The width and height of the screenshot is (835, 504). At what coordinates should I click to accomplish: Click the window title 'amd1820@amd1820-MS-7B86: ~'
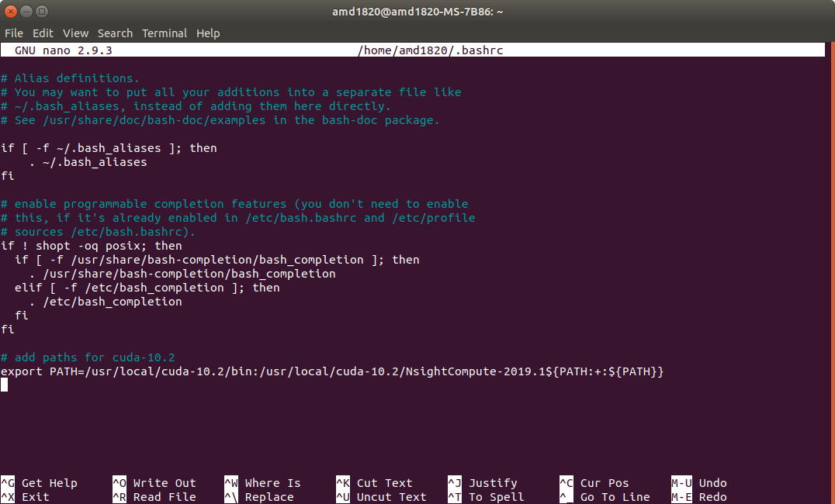pos(417,11)
